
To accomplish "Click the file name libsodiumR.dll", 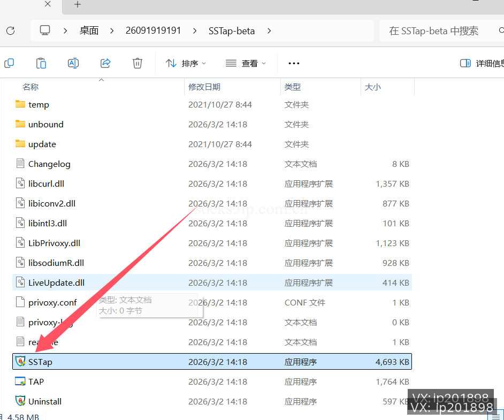I will point(56,263).
